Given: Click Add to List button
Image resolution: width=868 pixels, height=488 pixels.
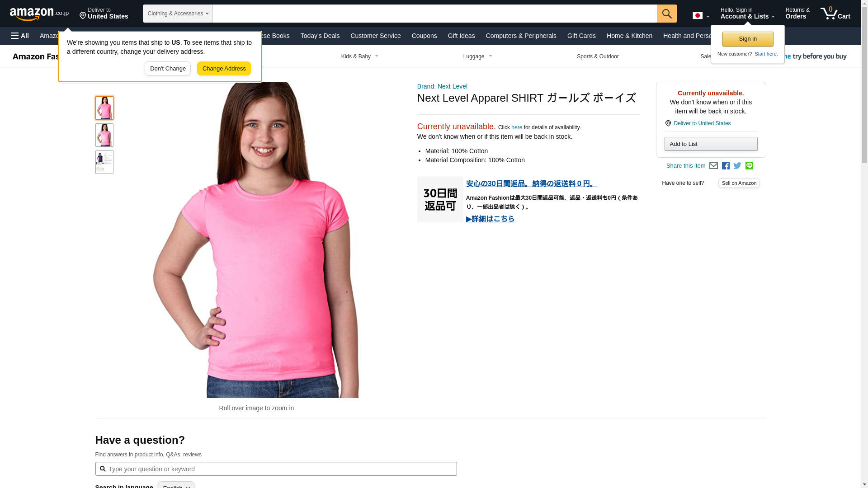Looking at the screenshot, I should 711,144.
